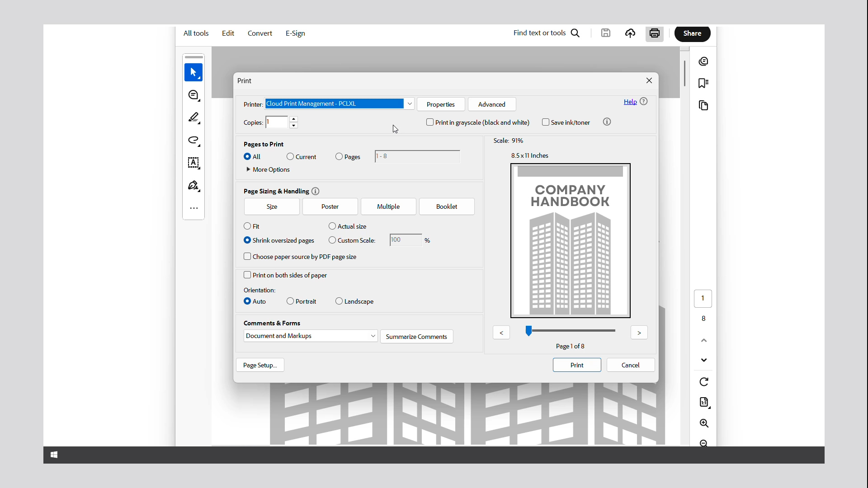Image resolution: width=868 pixels, height=488 pixels.
Task: Open the Document and Markups dropdown
Action: pyautogui.click(x=310, y=336)
